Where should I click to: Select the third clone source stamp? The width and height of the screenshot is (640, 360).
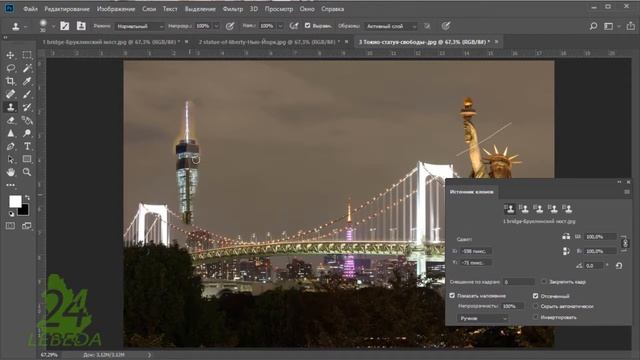539,209
